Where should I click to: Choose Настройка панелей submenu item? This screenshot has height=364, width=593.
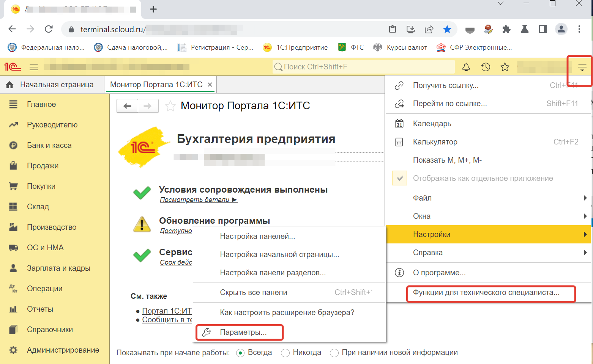289,236
